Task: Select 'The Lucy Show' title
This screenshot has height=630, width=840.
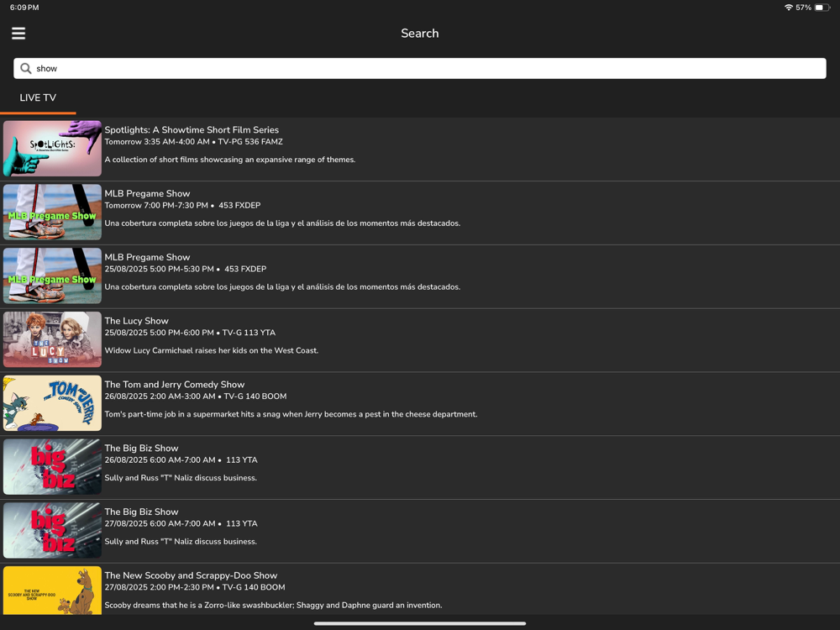Action: click(137, 321)
